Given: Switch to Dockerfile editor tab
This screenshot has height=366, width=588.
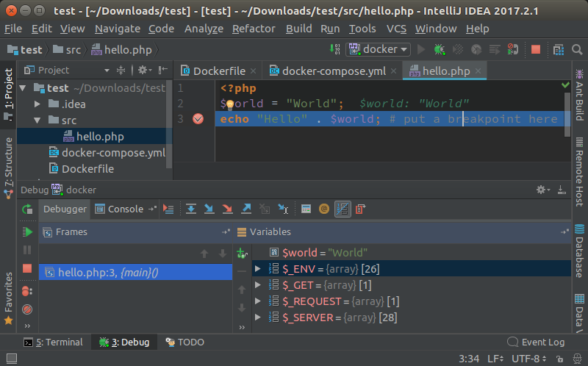Looking at the screenshot, I should [218, 71].
